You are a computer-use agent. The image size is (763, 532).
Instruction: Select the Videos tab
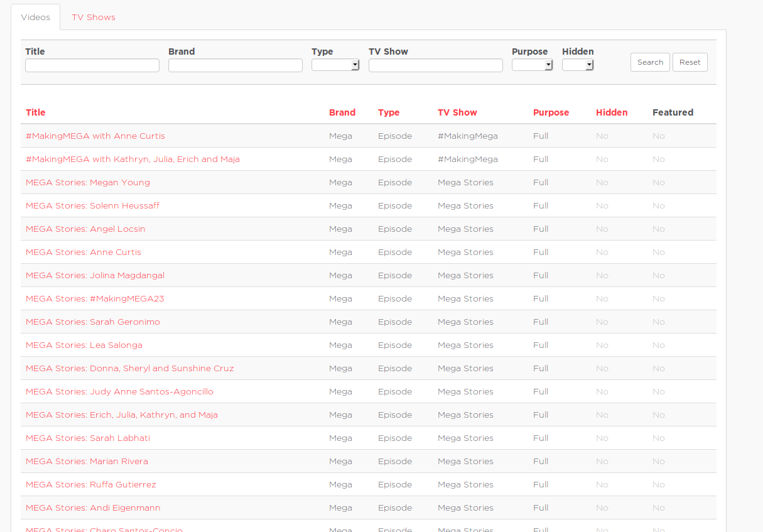point(36,17)
